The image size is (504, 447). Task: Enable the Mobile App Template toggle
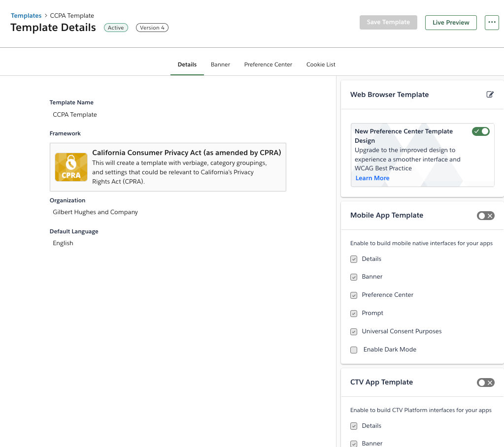(x=485, y=216)
